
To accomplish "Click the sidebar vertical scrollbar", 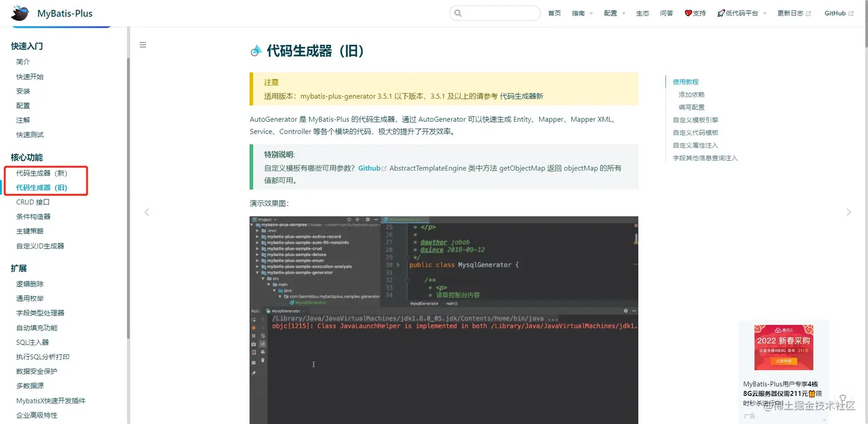I will point(128,198).
